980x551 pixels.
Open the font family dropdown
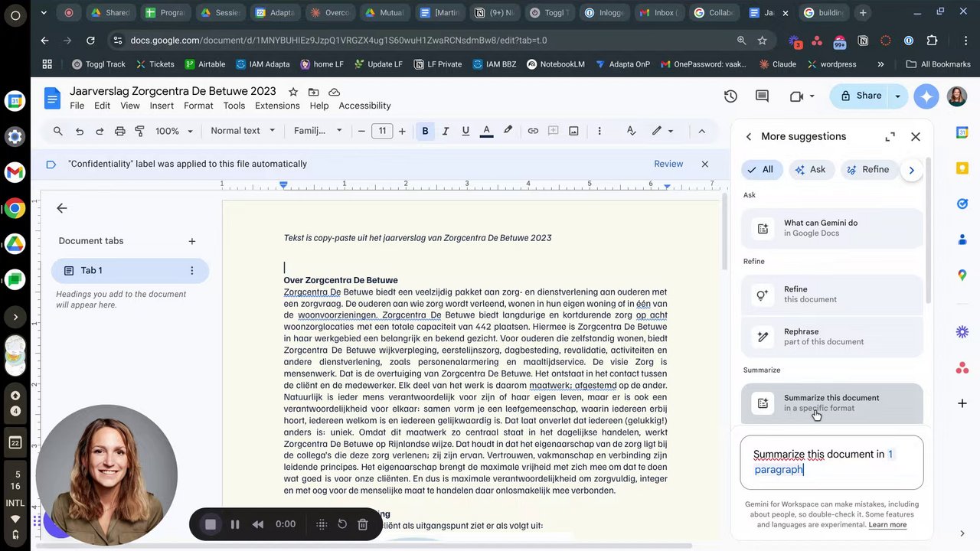[x=318, y=131]
